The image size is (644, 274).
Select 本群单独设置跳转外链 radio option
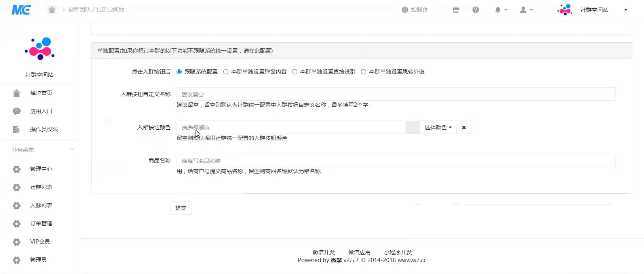click(x=364, y=72)
